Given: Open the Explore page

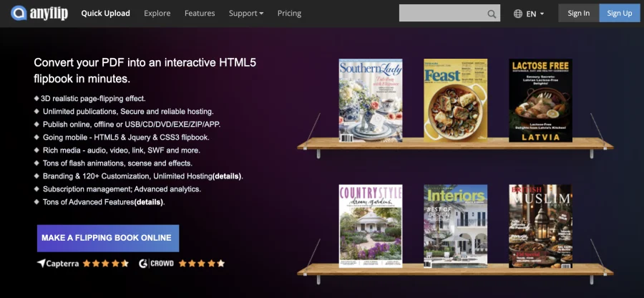Looking at the screenshot, I should click(x=157, y=13).
